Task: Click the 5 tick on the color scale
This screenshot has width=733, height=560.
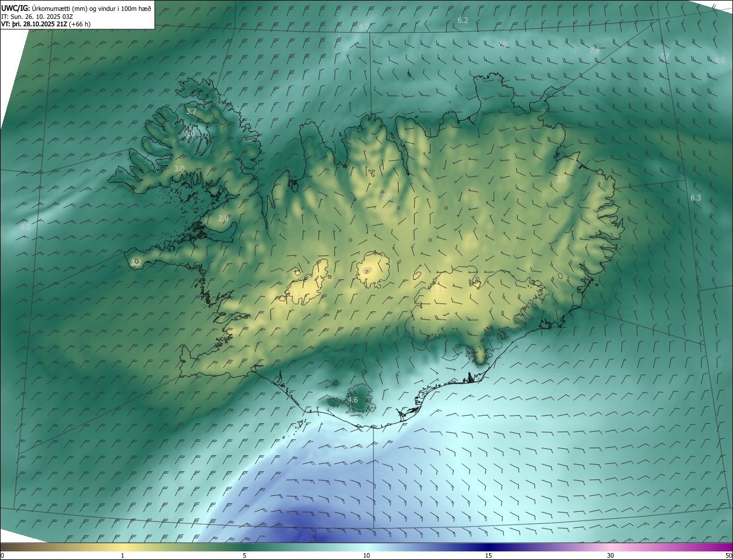Action: (x=245, y=555)
